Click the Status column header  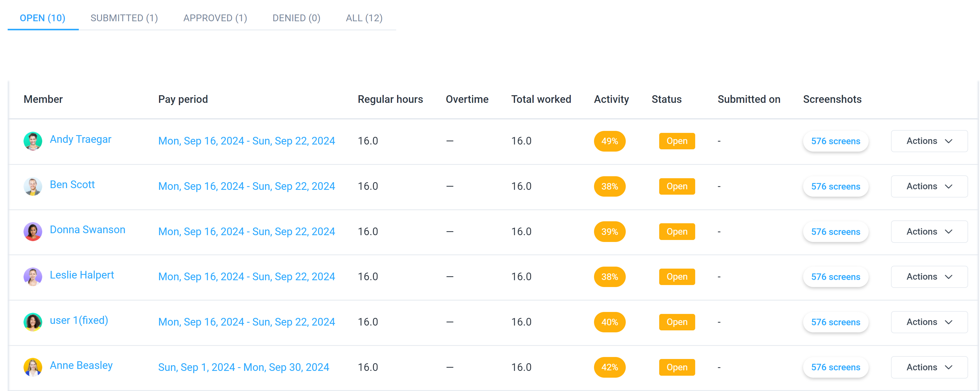coord(666,99)
